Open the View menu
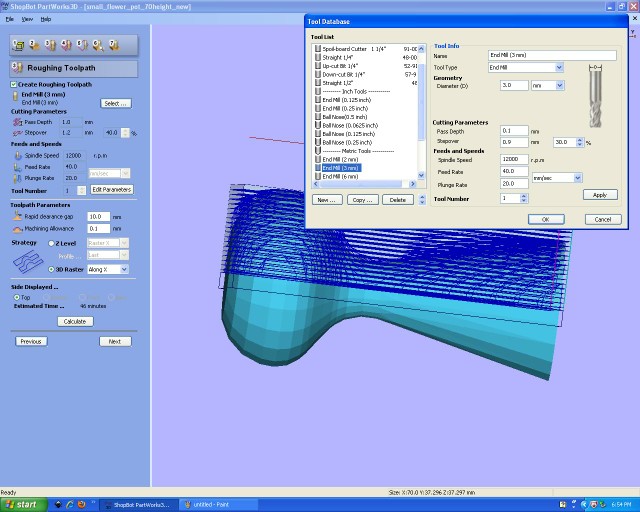 [27, 19]
